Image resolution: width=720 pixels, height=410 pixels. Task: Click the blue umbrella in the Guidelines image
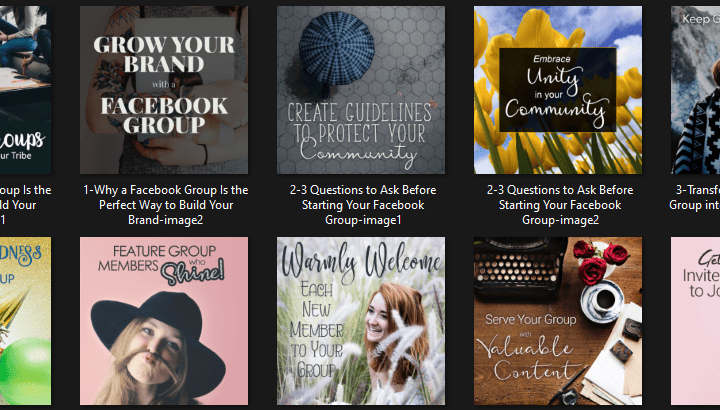(x=336, y=48)
